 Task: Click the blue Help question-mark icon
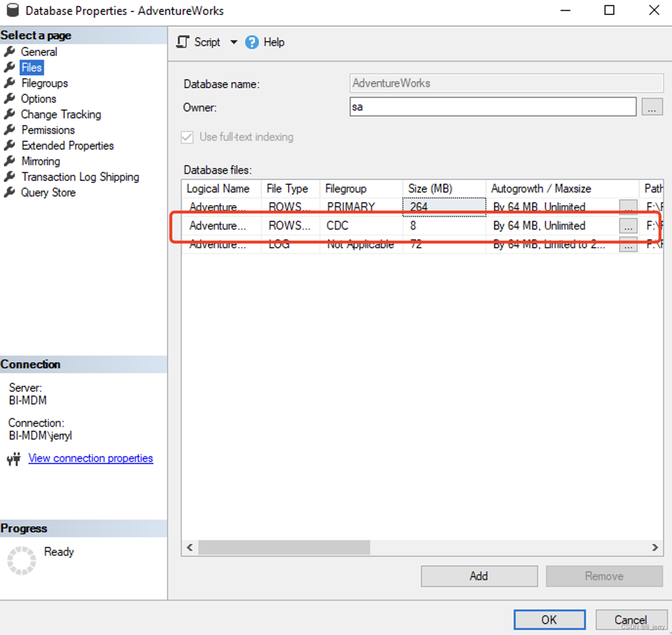click(x=252, y=42)
